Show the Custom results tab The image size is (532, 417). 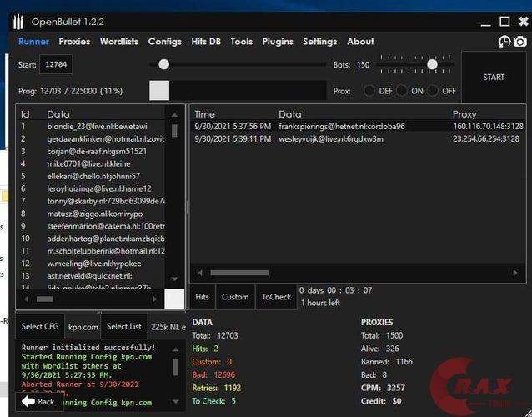(235, 297)
